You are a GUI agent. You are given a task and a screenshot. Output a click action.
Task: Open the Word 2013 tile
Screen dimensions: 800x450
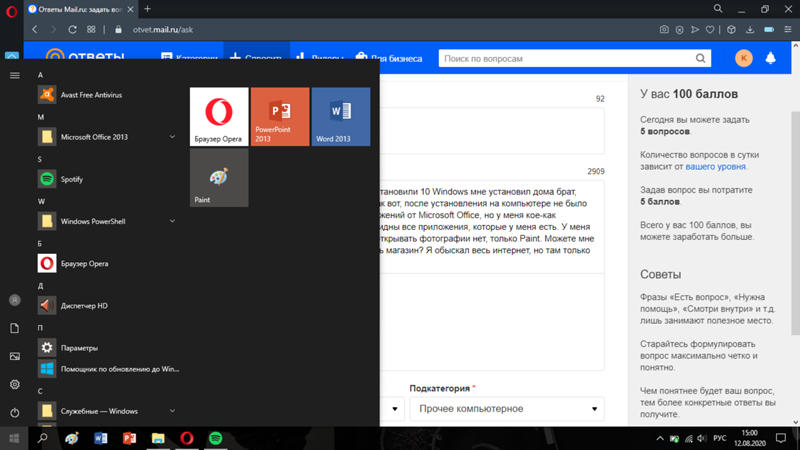(341, 116)
